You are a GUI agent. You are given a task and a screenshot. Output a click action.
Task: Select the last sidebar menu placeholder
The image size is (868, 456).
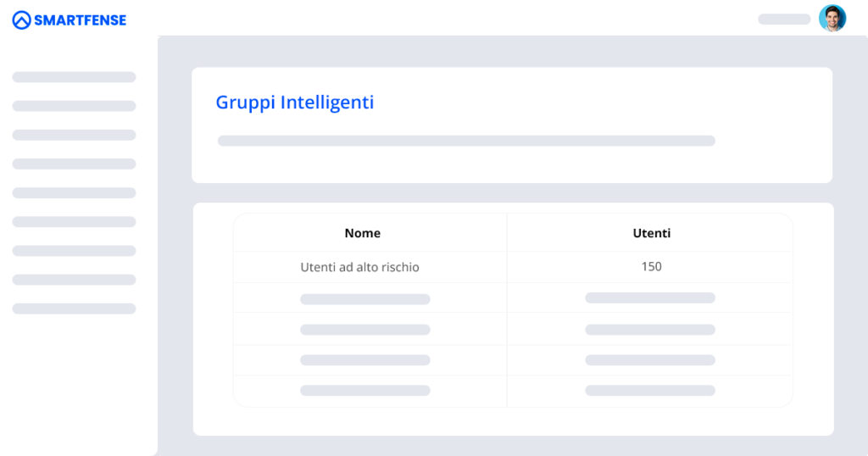(75, 309)
